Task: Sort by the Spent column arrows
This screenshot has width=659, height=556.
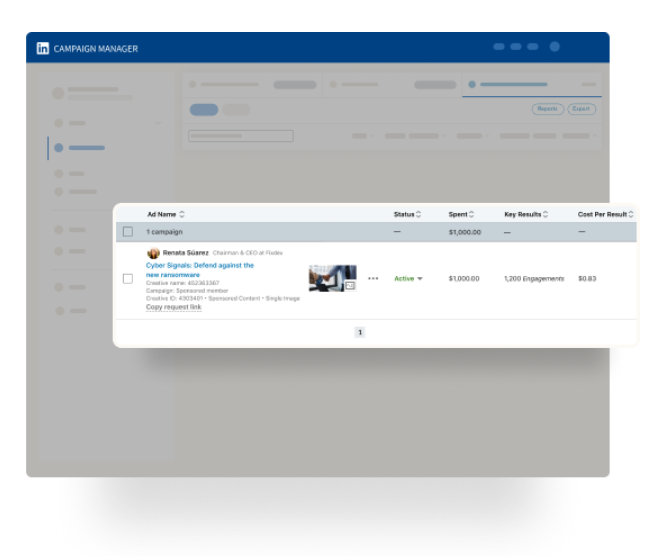Action: coord(471,214)
